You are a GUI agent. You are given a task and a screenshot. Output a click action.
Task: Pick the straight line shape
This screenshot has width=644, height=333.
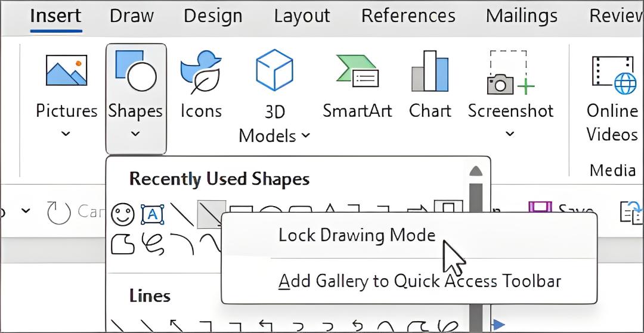pyautogui.click(x=182, y=214)
